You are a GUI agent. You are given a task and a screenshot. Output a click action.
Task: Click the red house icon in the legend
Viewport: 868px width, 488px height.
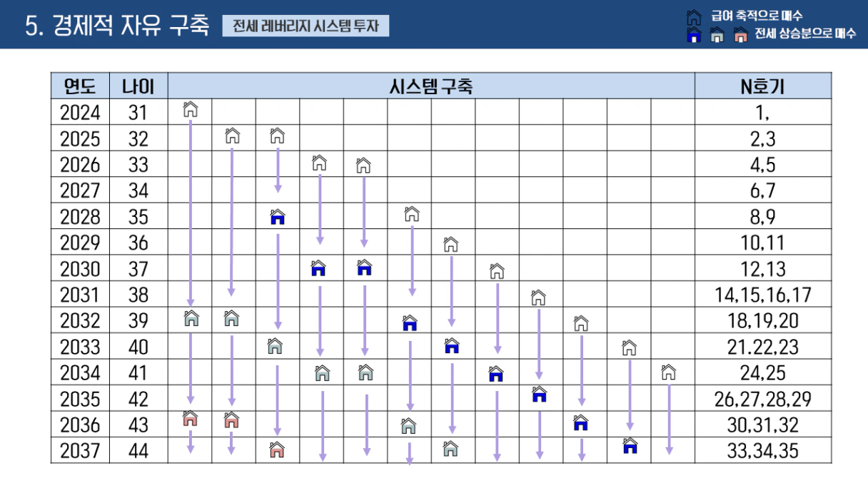point(741,35)
